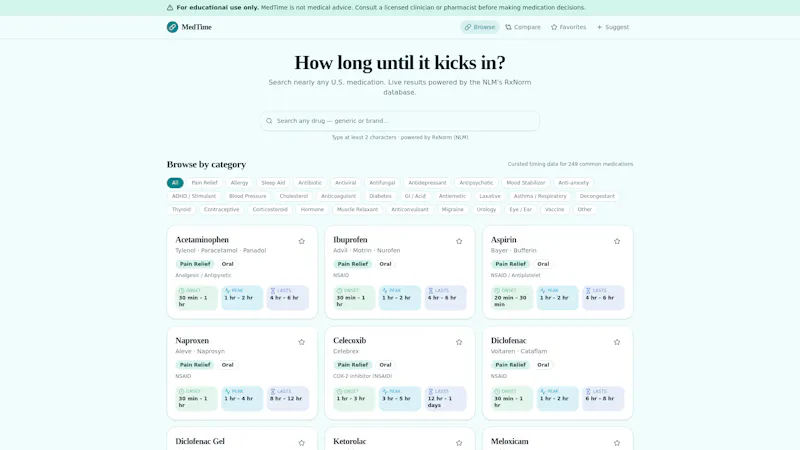Click the drug search input field
Screen dimensions: 800x450
400,121
